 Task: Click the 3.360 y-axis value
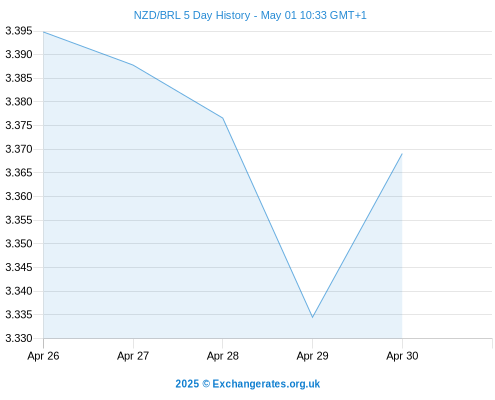coord(19,197)
